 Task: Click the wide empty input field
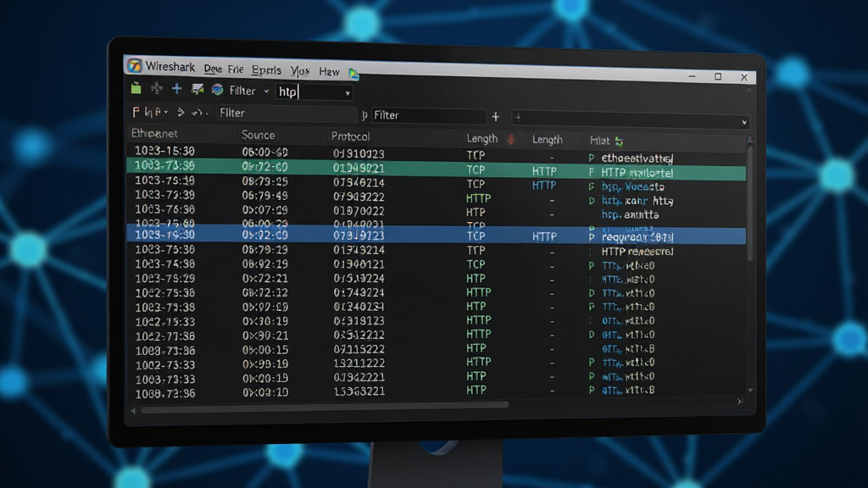click(631, 119)
